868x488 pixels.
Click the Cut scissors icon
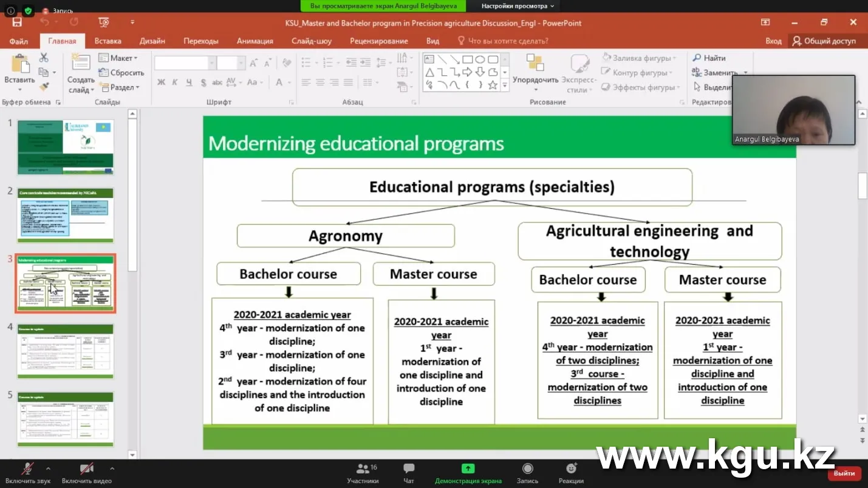(x=44, y=58)
